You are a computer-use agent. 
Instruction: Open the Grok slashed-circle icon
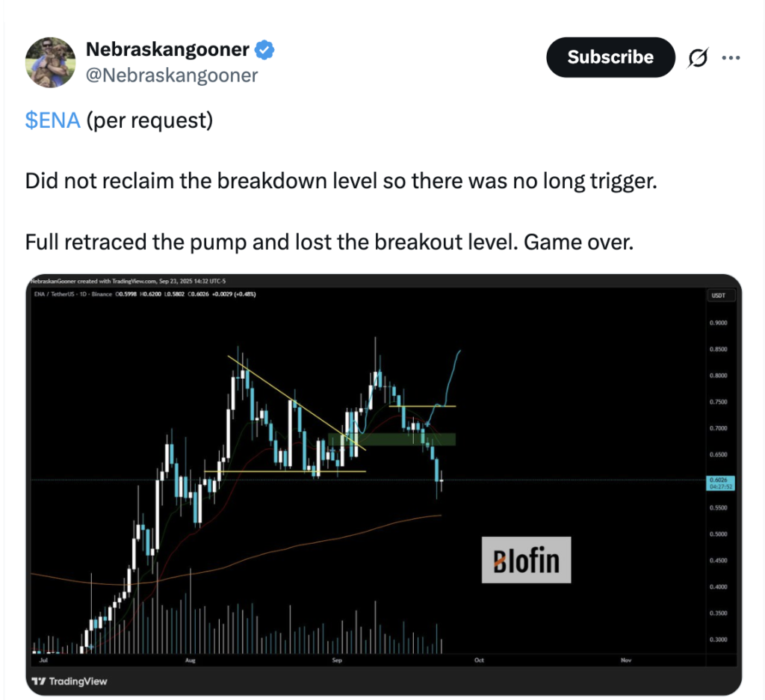pyautogui.click(x=697, y=58)
